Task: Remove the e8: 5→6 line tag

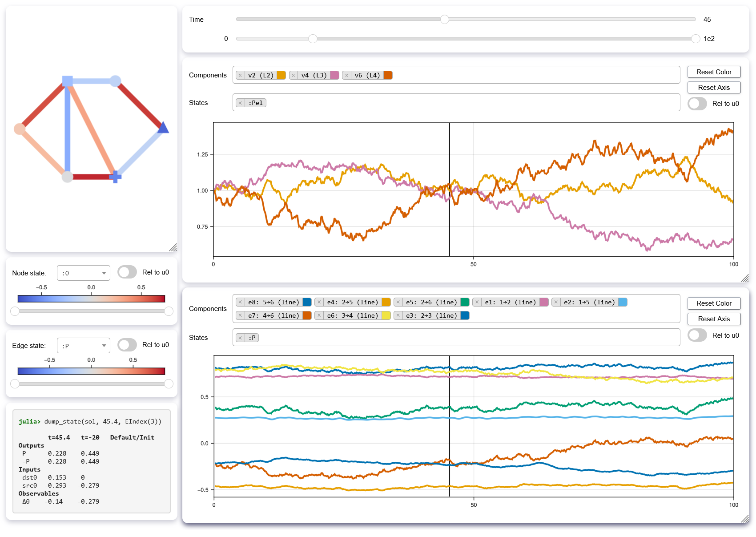Action: [240, 303]
